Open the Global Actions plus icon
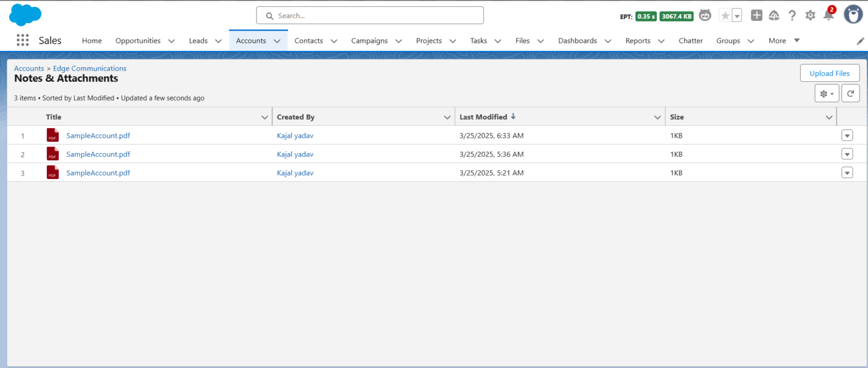This screenshot has width=868, height=368. coord(756,15)
